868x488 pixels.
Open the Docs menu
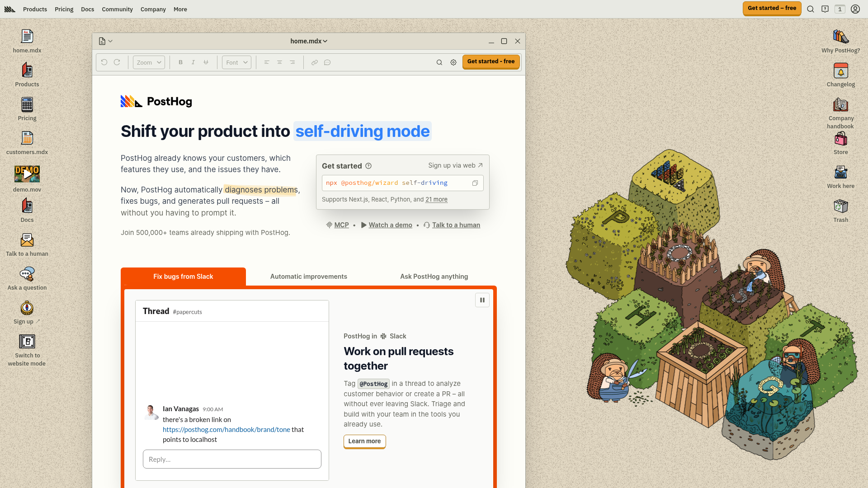coord(87,9)
